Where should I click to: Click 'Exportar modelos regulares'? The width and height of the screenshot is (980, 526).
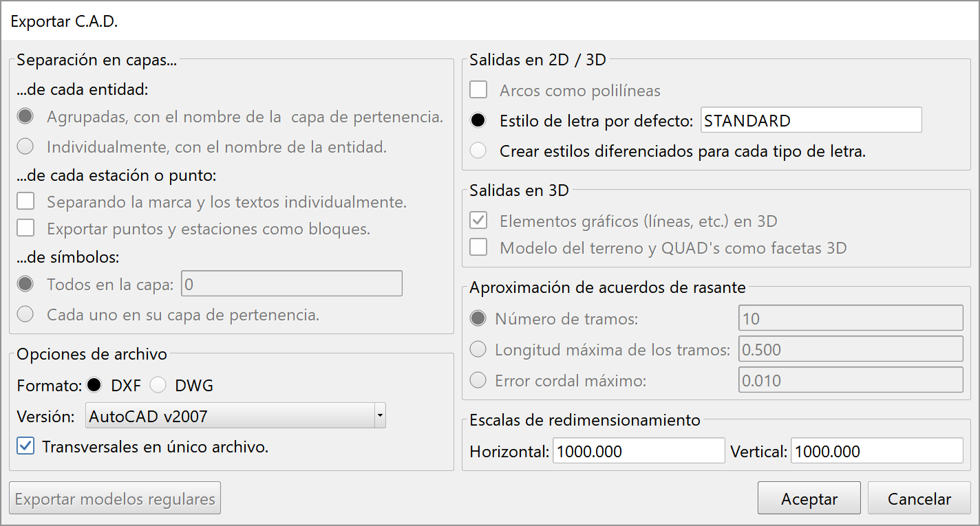tap(114, 498)
